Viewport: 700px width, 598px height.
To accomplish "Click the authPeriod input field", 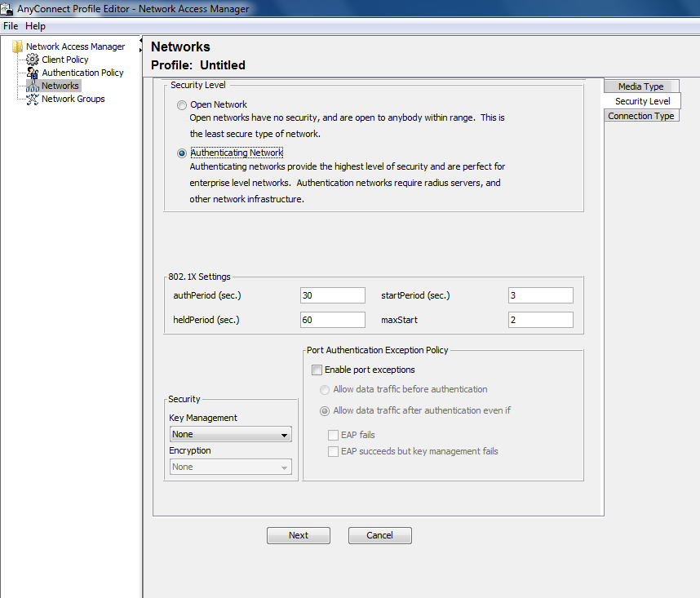I will 333,295.
